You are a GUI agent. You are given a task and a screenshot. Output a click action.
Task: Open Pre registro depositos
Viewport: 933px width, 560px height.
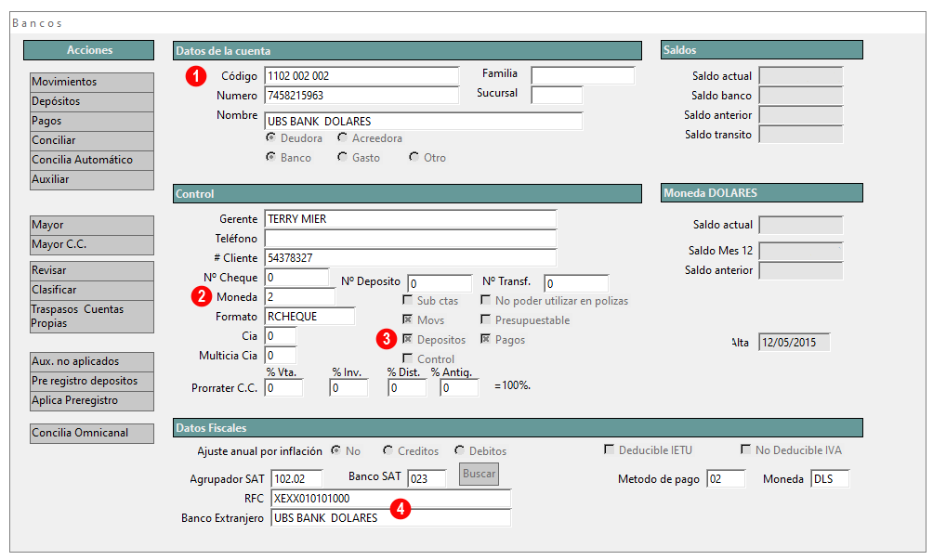[92, 382]
